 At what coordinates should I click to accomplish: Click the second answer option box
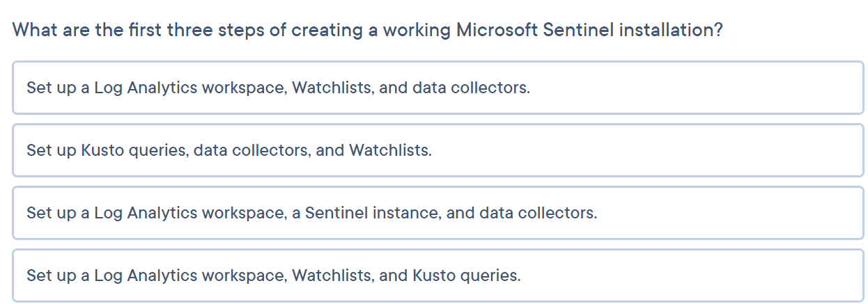point(438,150)
